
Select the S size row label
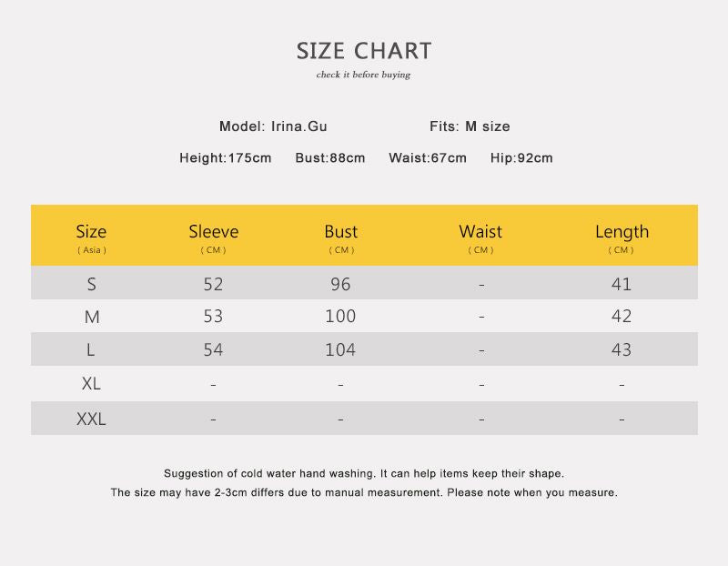(x=91, y=284)
